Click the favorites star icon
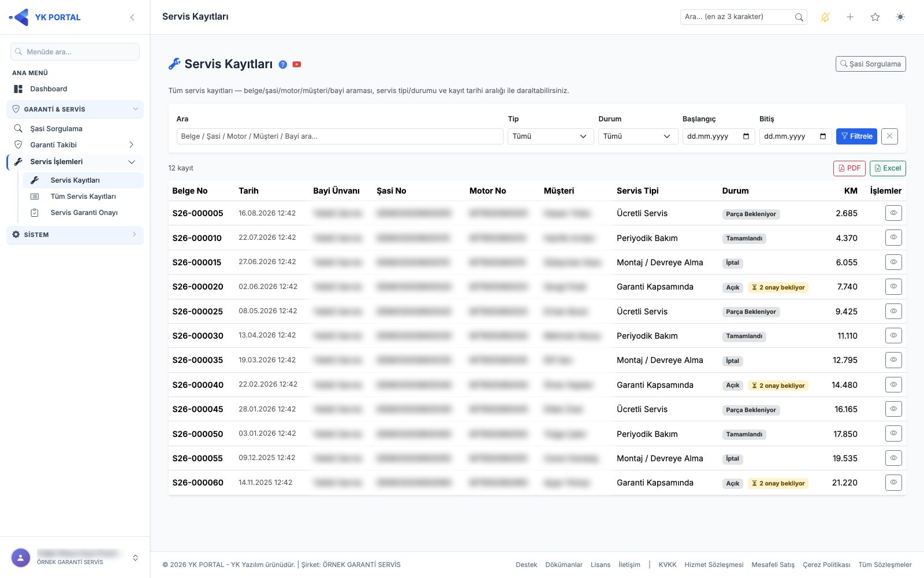Image resolution: width=924 pixels, height=578 pixels. click(x=875, y=17)
